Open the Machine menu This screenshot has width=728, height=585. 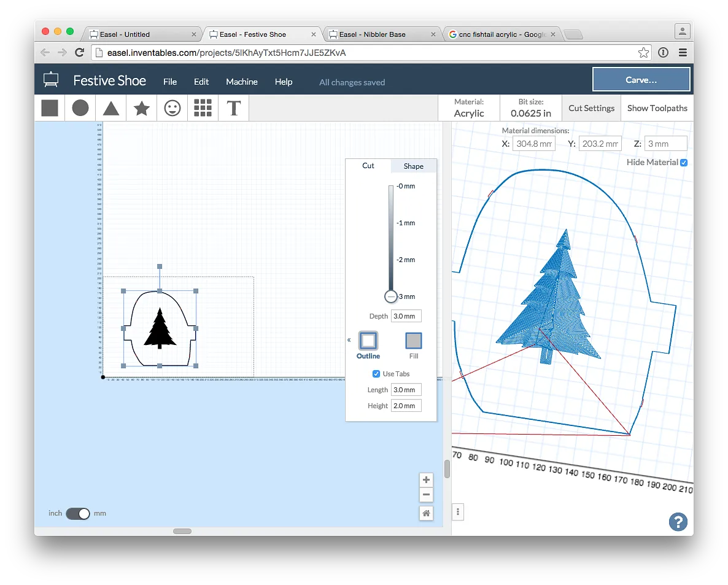point(241,82)
